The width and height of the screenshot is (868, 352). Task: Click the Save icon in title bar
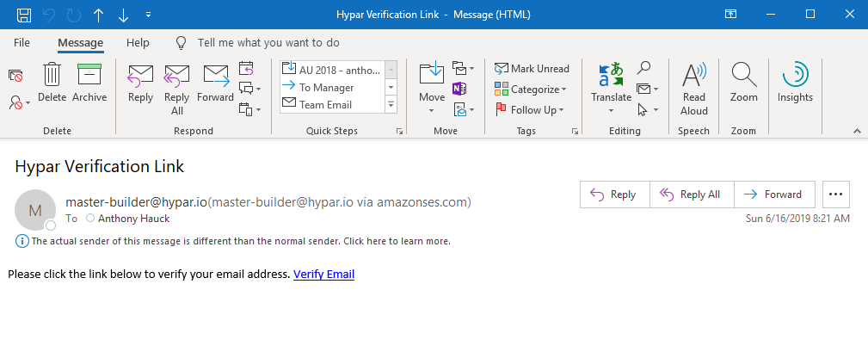point(24,15)
